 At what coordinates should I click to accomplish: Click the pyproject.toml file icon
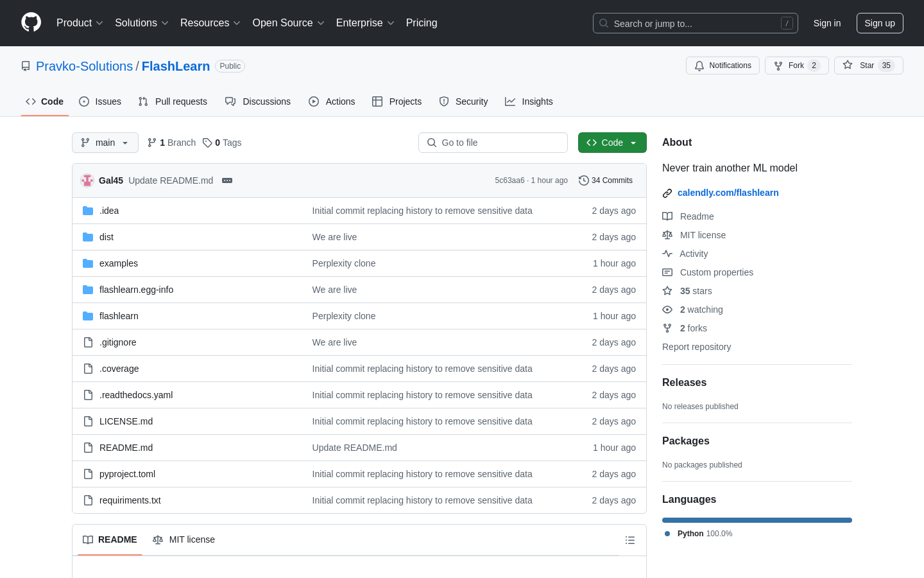88,474
